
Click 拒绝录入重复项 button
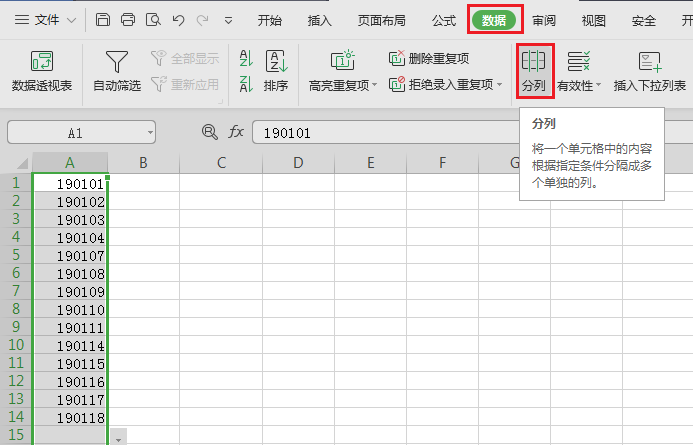coord(441,84)
